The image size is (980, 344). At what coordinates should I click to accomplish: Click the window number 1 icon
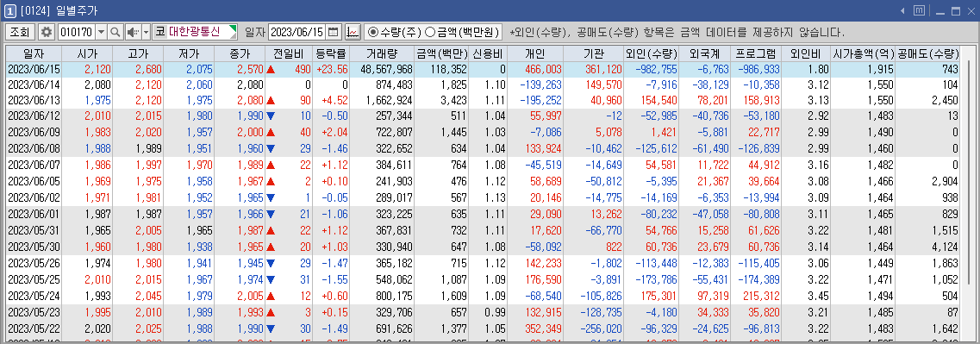(10, 10)
